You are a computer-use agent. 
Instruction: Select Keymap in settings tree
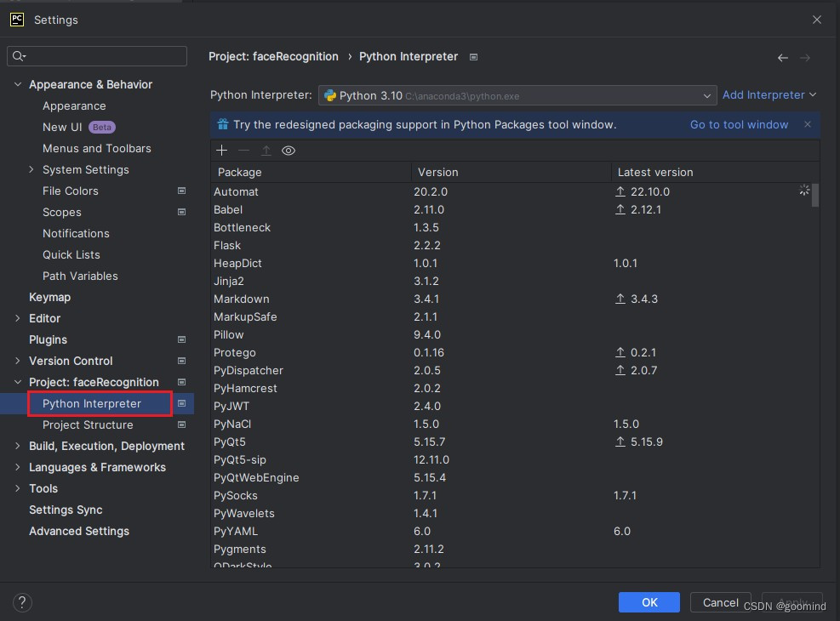click(x=50, y=297)
